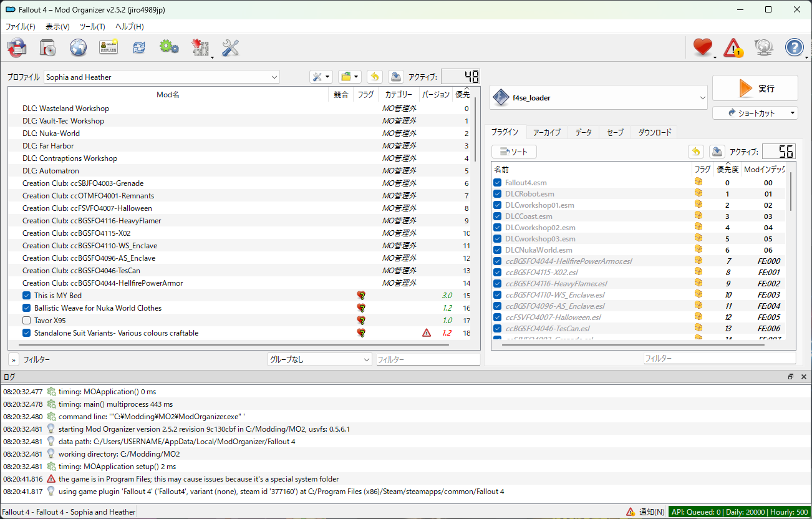Open executables editor with the gears icon
Image resolution: width=812 pixels, height=519 pixels.
point(169,47)
